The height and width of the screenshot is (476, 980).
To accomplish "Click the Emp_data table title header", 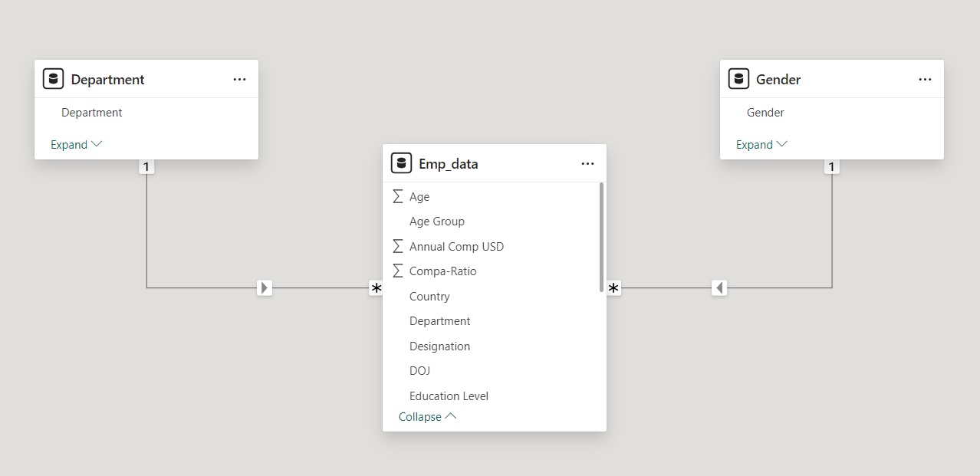I will click(448, 164).
